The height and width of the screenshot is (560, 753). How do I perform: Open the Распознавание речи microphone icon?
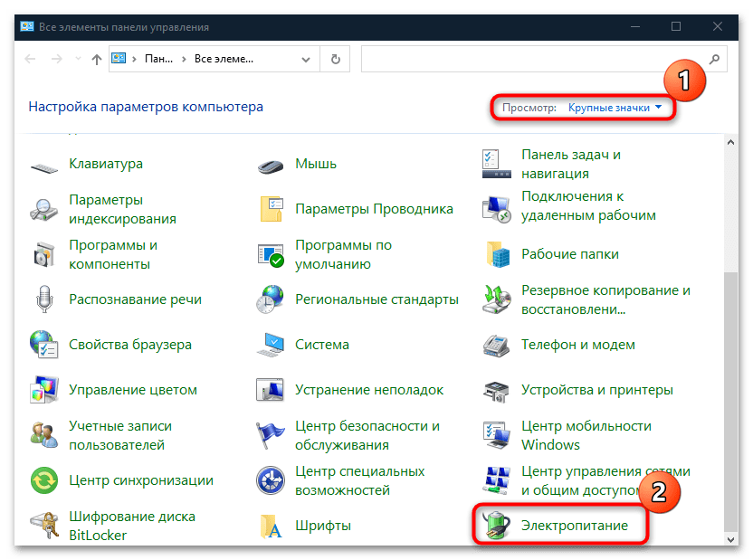[43, 299]
